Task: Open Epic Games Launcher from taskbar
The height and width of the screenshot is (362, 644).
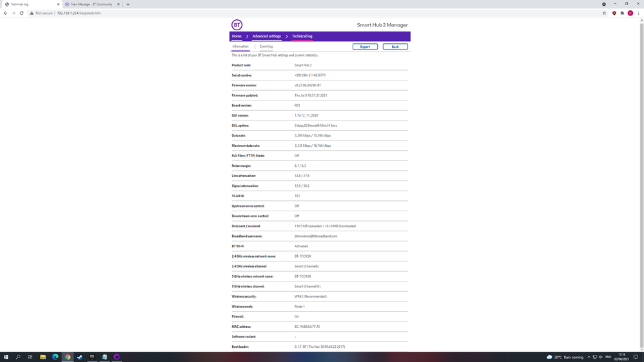Action: 92,357
